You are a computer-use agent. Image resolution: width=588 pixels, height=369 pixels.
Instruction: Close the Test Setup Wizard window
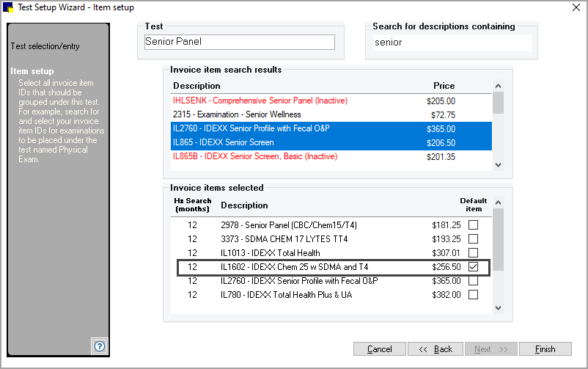(x=576, y=7)
